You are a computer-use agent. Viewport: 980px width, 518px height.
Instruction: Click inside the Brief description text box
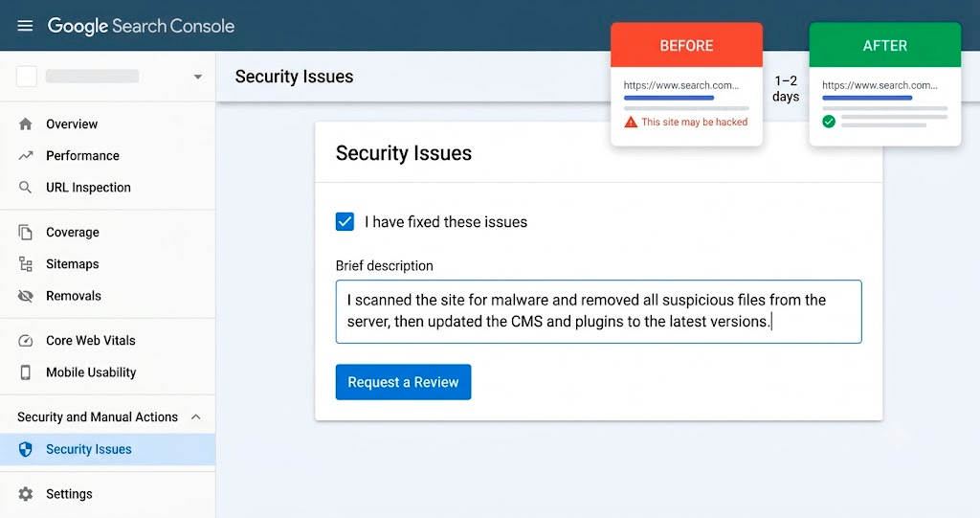pyautogui.click(x=599, y=311)
